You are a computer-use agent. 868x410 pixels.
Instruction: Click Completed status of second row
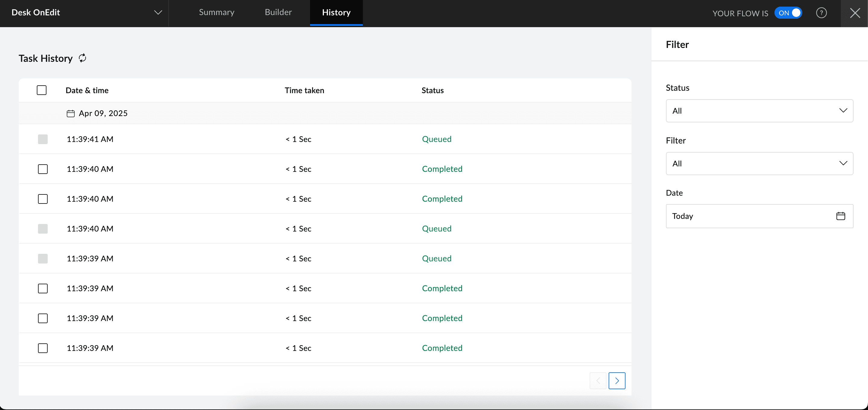[x=442, y=169]
